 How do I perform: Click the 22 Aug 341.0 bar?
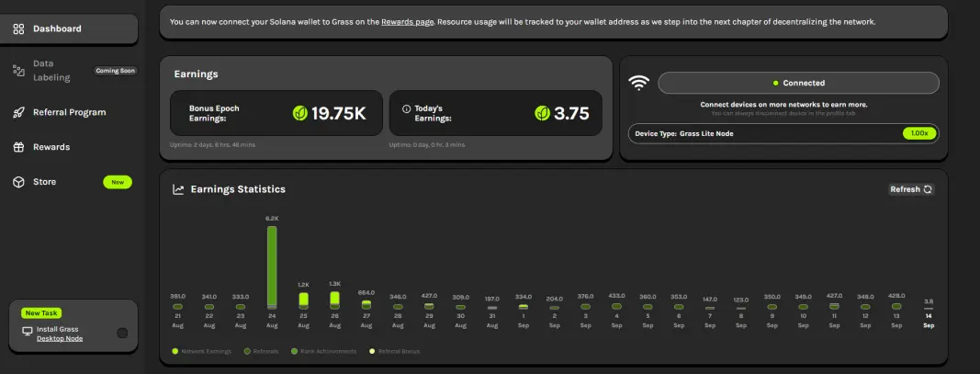point(208,307)
